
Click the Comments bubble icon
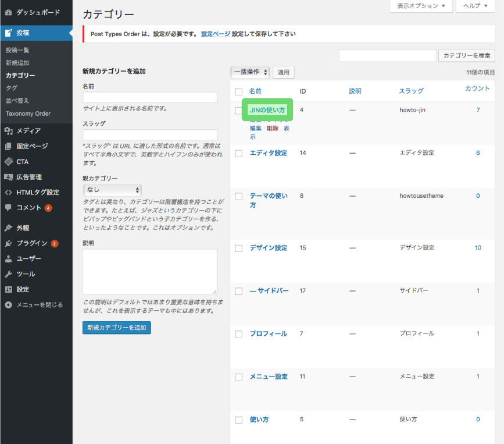(8, 208)
